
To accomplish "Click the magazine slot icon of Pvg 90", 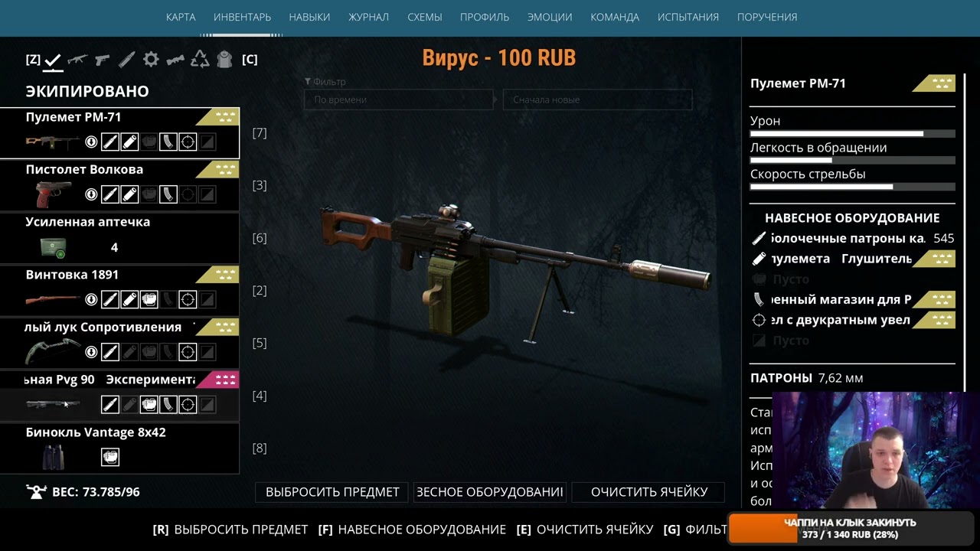I will coord(168,404).
